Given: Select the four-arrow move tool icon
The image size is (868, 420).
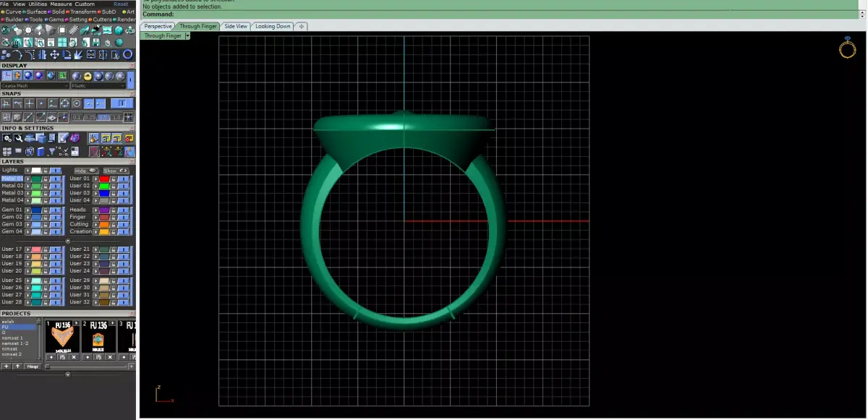Looking at the screenshot, I should [54, 54].
